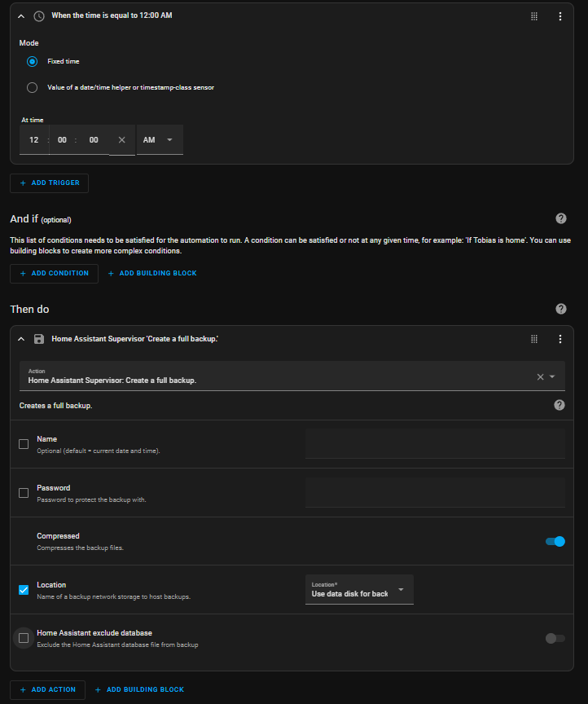Grab the backup action reorder handle

tap(534, 339)
